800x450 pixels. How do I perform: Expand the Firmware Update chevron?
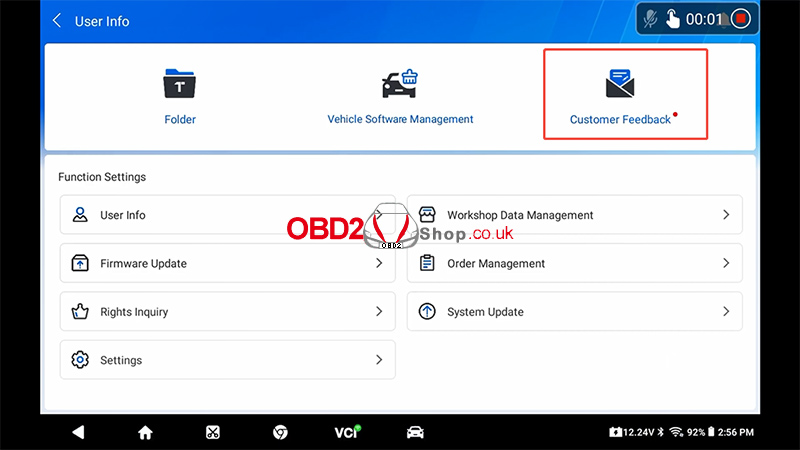tap(379, 263)
